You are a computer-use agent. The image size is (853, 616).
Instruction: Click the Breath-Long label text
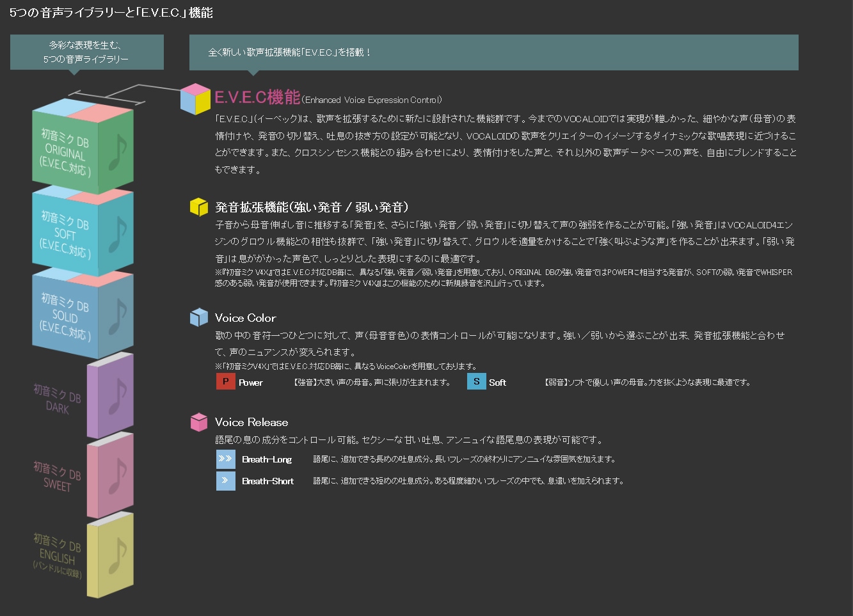[267, 459]
